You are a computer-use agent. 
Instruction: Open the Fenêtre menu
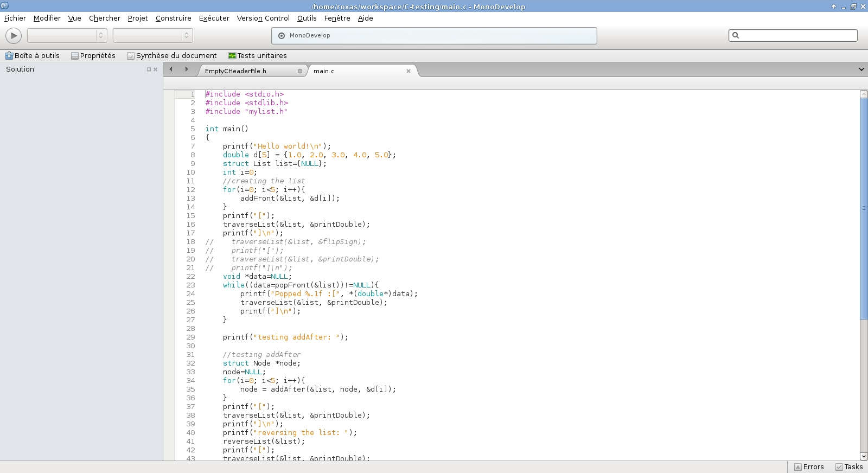[337, 18]
